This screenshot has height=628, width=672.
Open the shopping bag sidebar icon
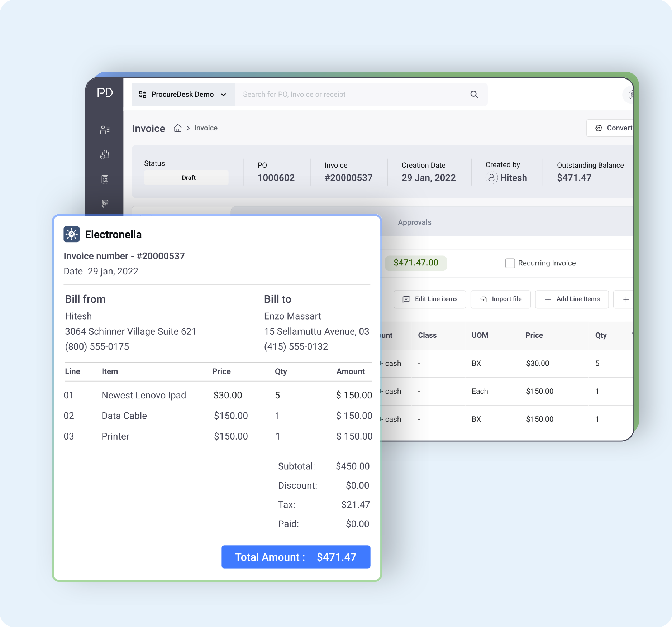[x=105, y=154]
